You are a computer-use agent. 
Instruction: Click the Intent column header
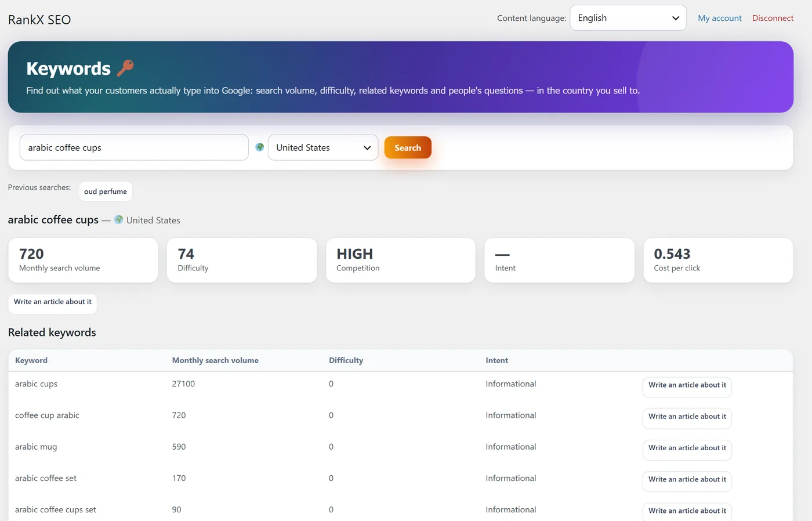496,360
